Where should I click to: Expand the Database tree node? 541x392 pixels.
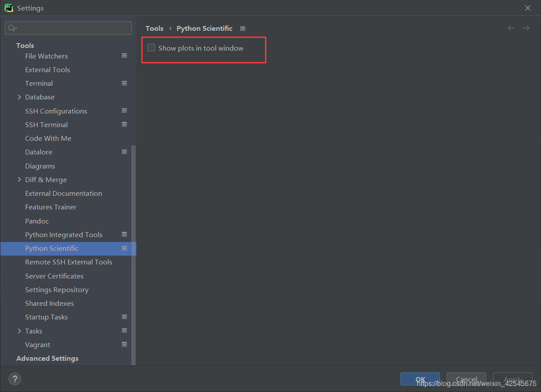pyautogui.click(x=19, y=97)
